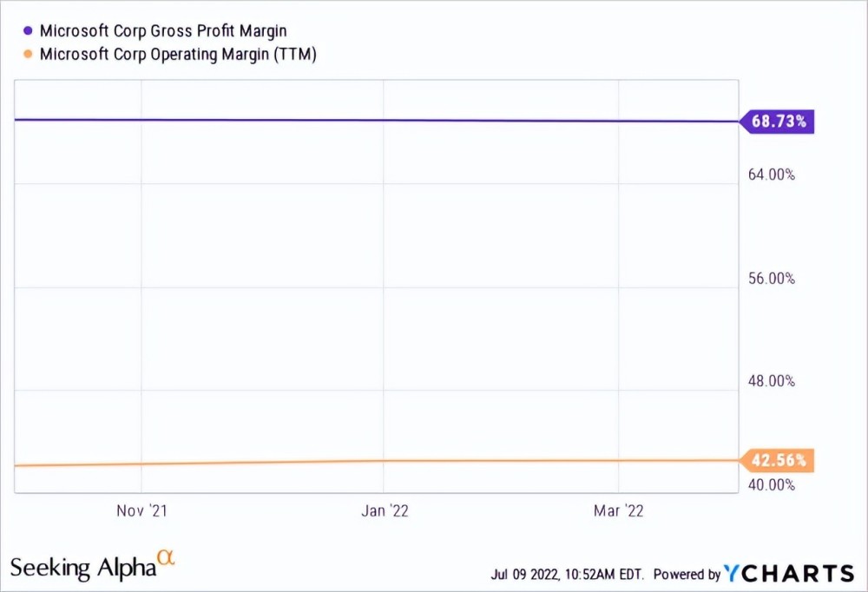Click the orange Operating Margin legend dot

(27, 54)
